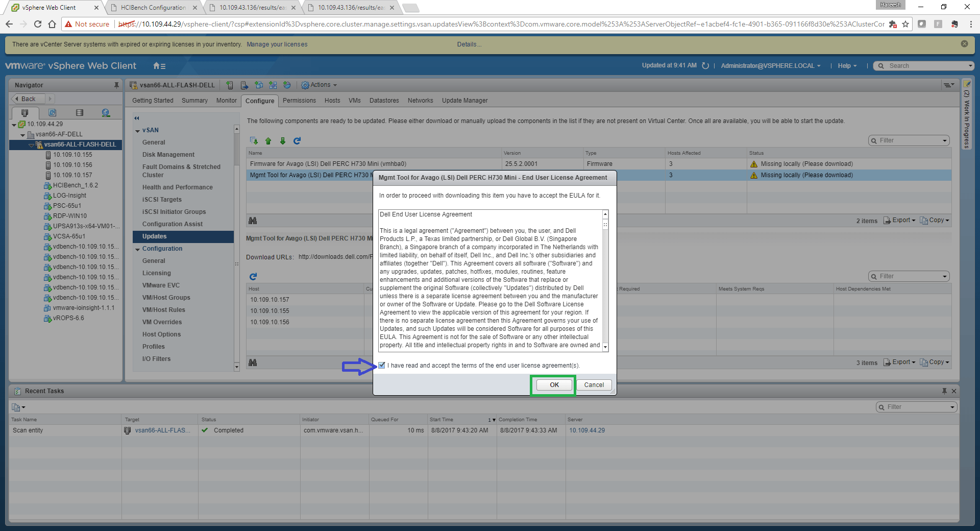
Task: Open the Actions dropdown menu
Action: click(319, 85)
